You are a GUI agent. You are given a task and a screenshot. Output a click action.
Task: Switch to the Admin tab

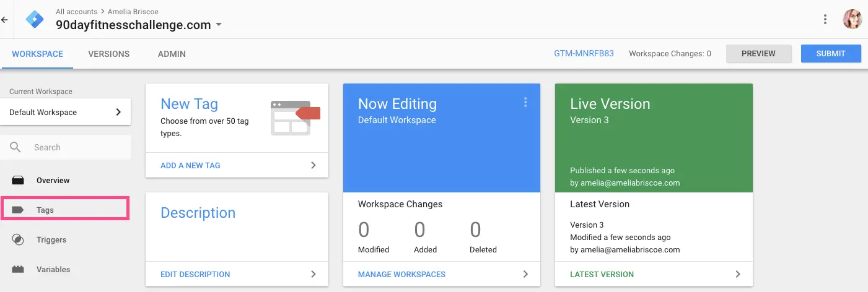[x=172, y=54]
